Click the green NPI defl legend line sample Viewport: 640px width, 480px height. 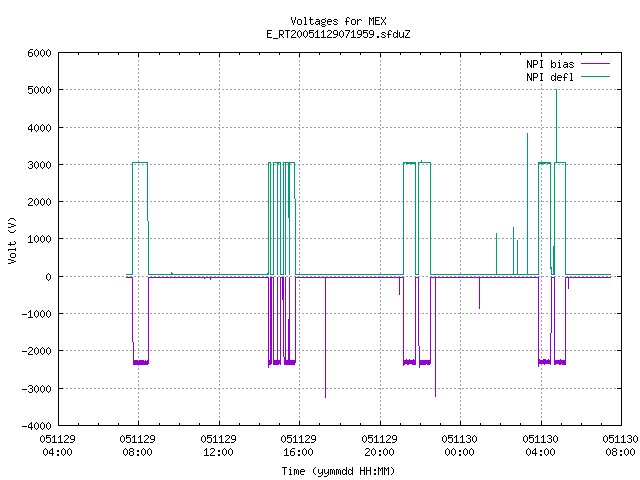pos(596,76)
